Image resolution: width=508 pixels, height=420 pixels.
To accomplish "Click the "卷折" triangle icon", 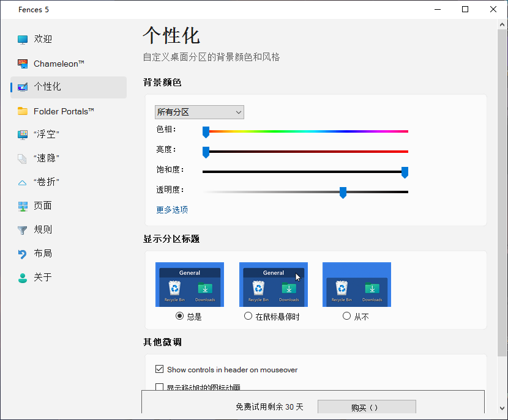I will [23, 183].
